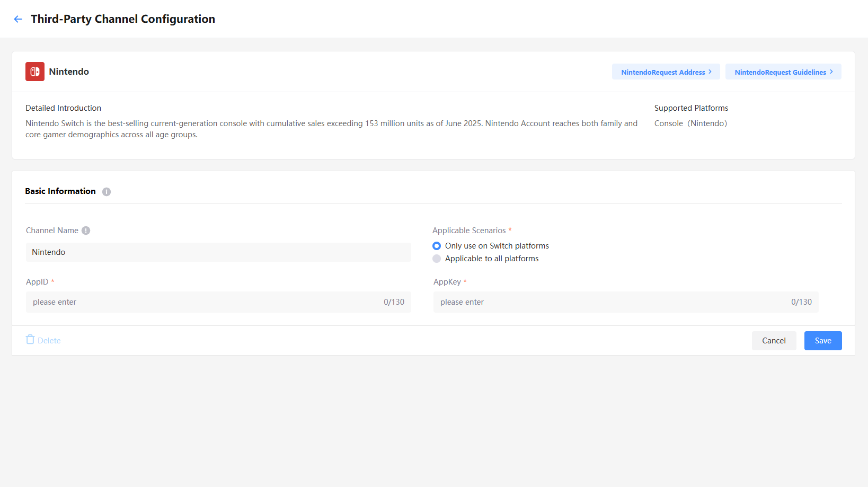Click the red Nintendo Switch logo icon
868x487 pixels.
pos(35,72)
